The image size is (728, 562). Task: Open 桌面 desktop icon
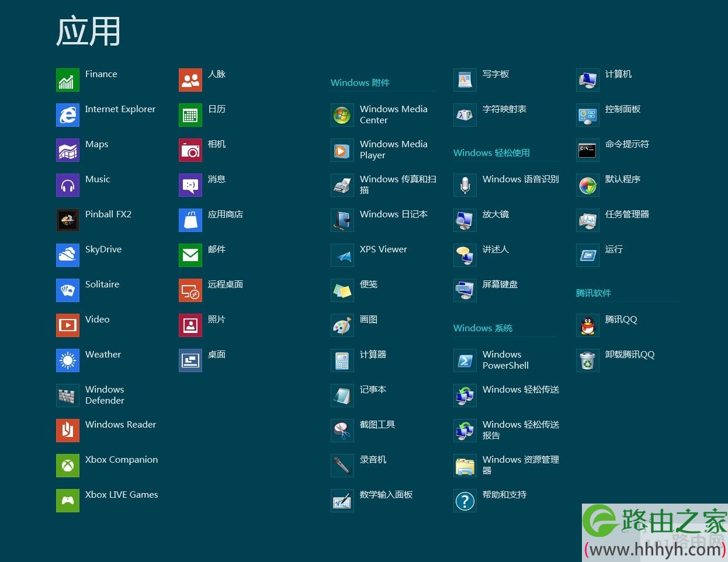pyautogui.click(x=190, y=360)
